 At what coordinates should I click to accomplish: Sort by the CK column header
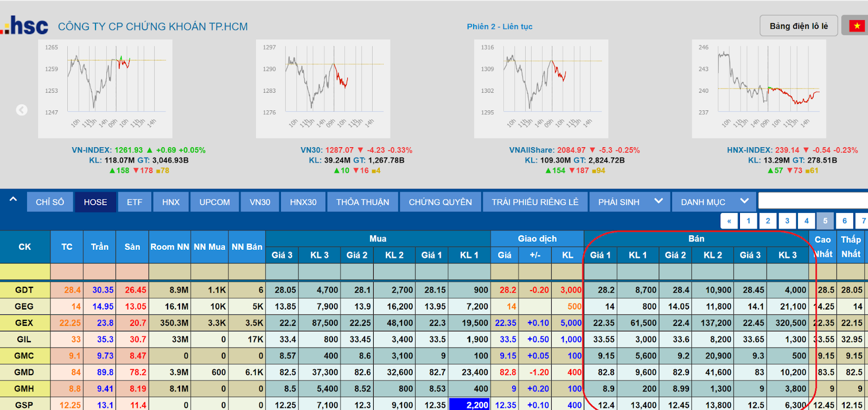click(x=25, y=247)
